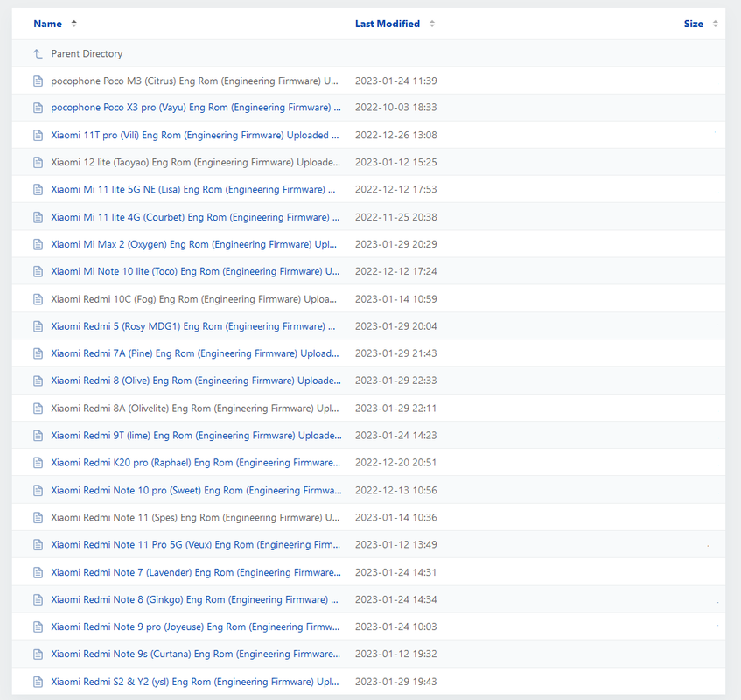741x700 pixels.
Task: Click file icon beside Redmi Note 8 (Ginkgo)
Action: click(x=38, y=599)
